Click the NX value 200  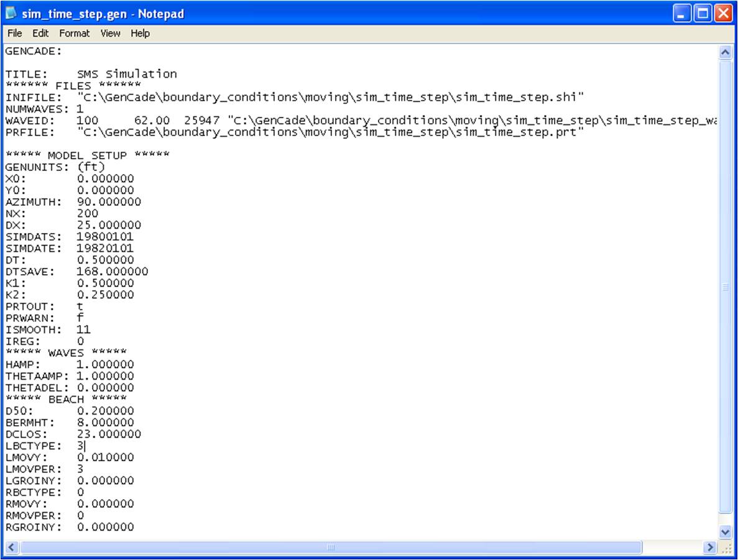(88, 214)
